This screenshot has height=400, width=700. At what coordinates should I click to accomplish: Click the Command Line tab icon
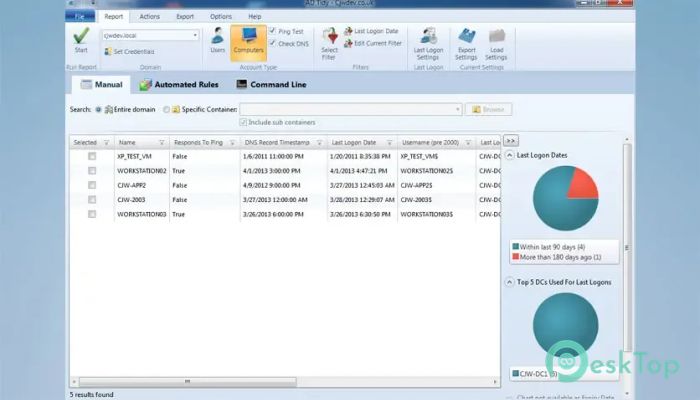click(x=242, y=84)
